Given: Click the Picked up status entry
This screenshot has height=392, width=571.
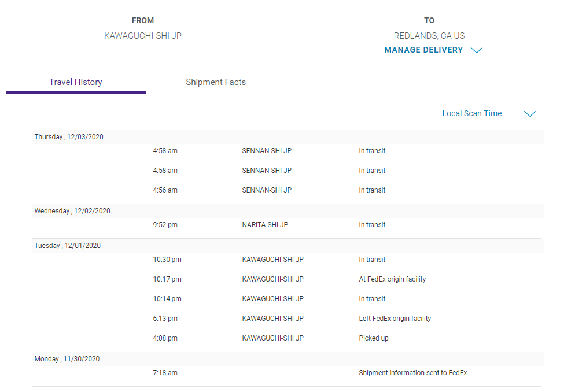Looking at the screenshot, I should [x=374, y=338].
